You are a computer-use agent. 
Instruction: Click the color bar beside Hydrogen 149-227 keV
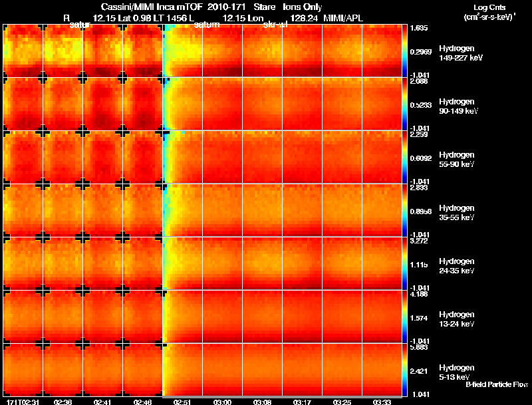point(404,51)
